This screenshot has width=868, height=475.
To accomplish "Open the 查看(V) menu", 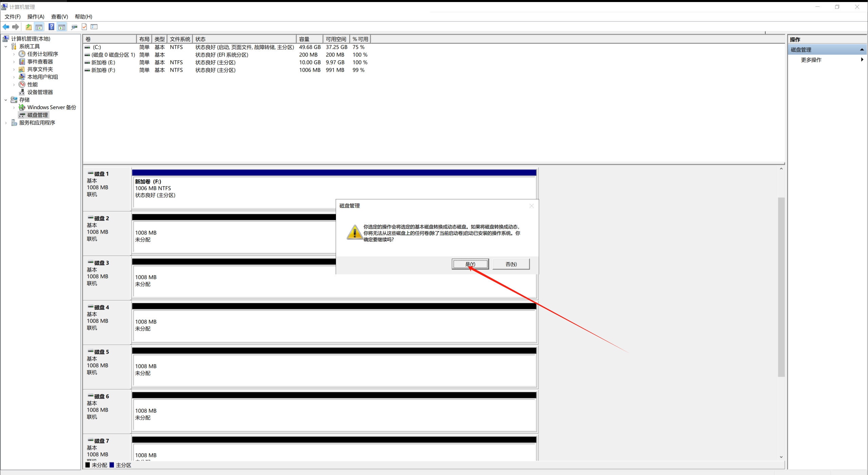I will [x=59, y=17].
